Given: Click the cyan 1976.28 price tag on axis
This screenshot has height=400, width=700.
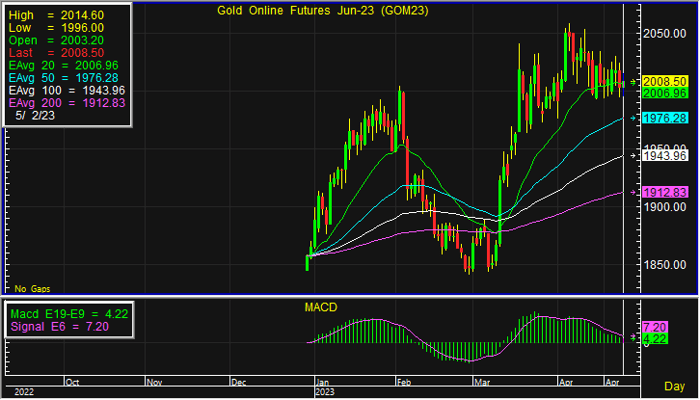Looking at the screenshot, I should pos(661,118).
